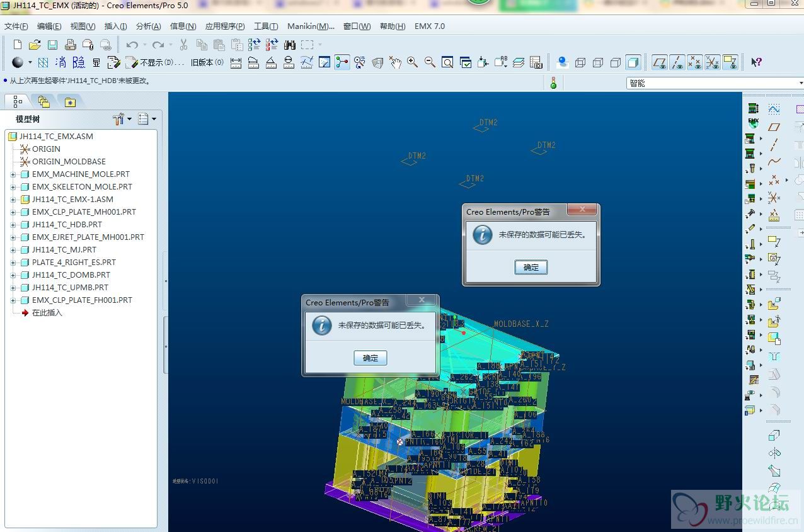Select the Sketch tool in right toolbar
The width and height of the screenshot is (804, 532).
tap(774, 109)
